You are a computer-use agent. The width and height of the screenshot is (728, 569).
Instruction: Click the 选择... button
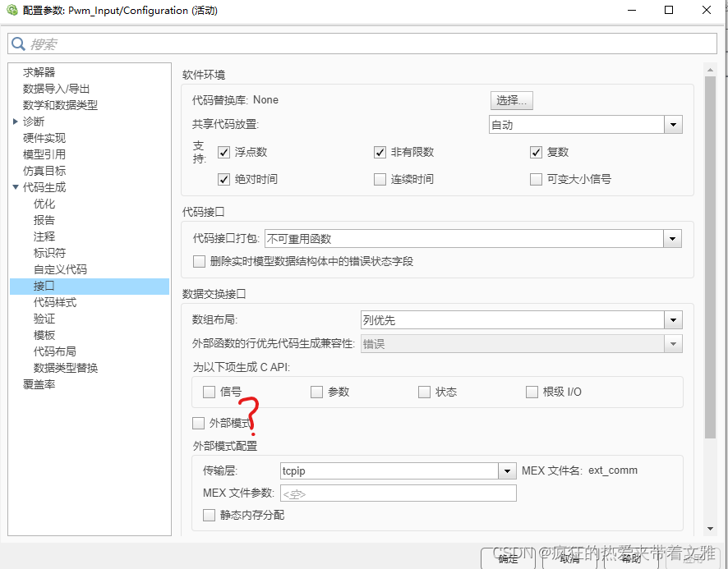point(511,99)
